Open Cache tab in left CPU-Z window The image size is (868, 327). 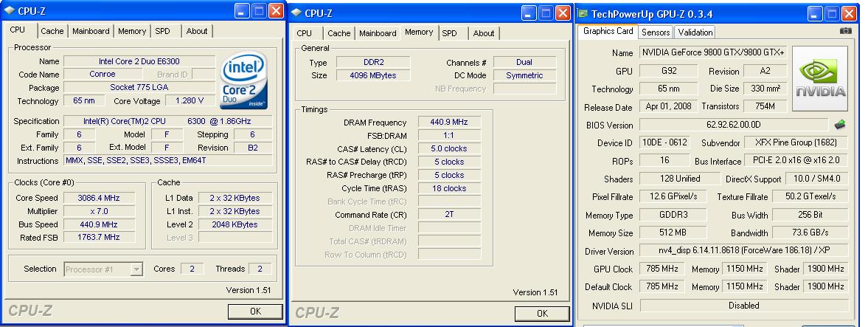[x=52, y=31]
